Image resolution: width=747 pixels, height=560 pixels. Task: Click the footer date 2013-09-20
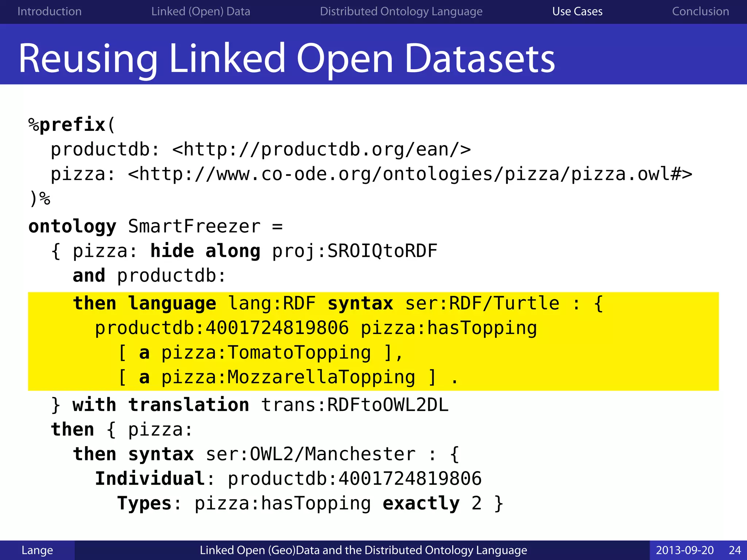tap(685, 550)
